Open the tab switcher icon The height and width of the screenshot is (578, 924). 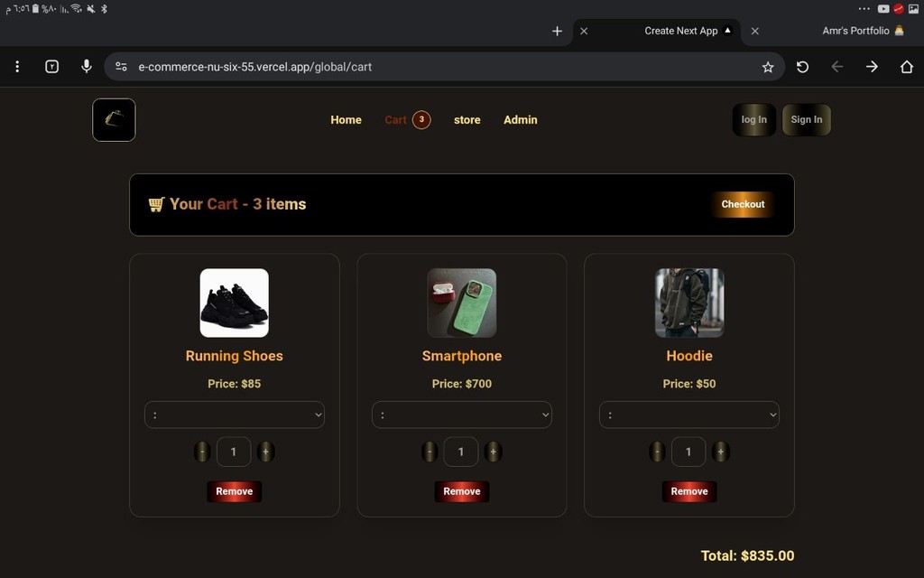51,67
